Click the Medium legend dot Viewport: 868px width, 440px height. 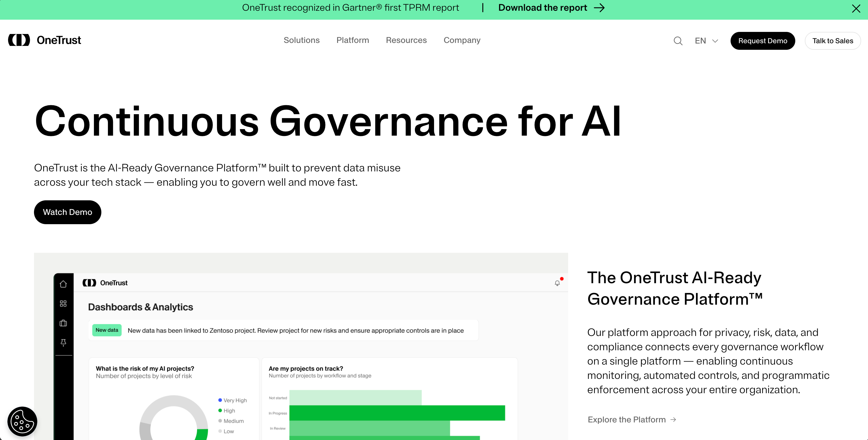point(220,421)
